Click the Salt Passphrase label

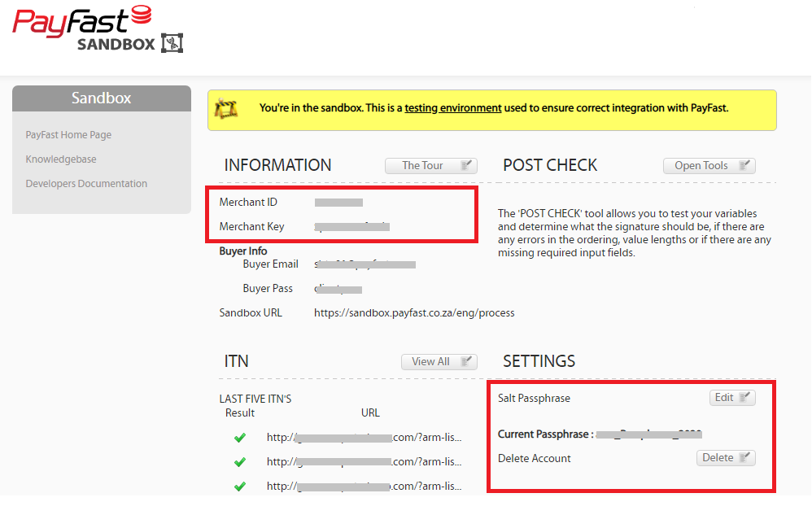click(534, 399)
